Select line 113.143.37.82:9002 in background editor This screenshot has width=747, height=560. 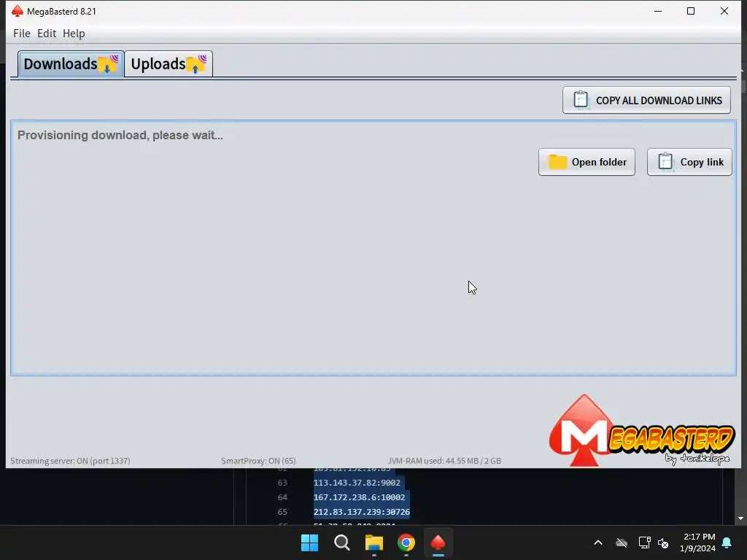(x=357, y=483)
